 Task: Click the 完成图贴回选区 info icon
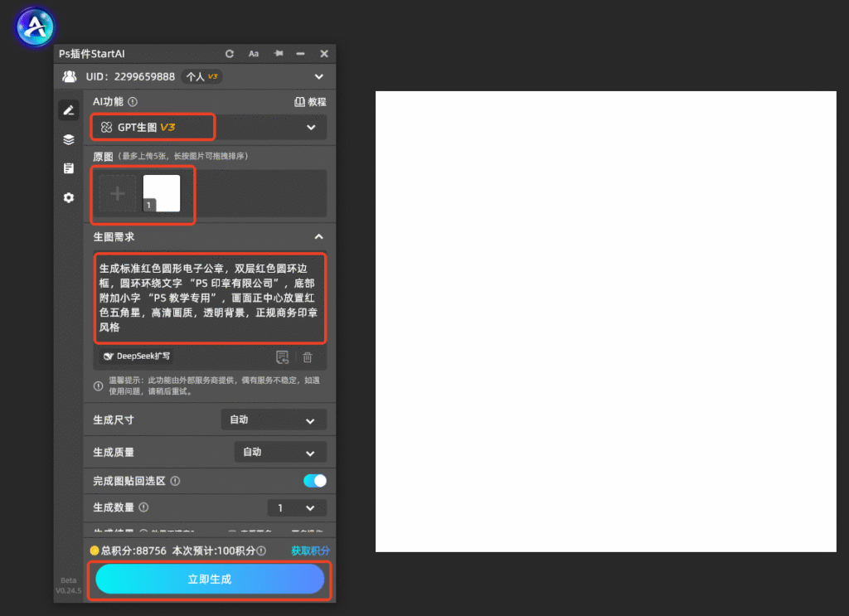(176, 481)
